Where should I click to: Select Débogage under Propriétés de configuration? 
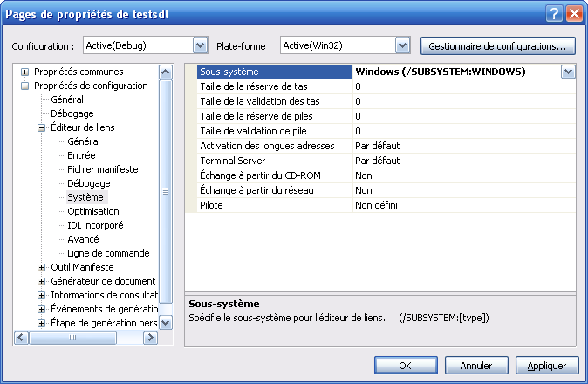72,113
